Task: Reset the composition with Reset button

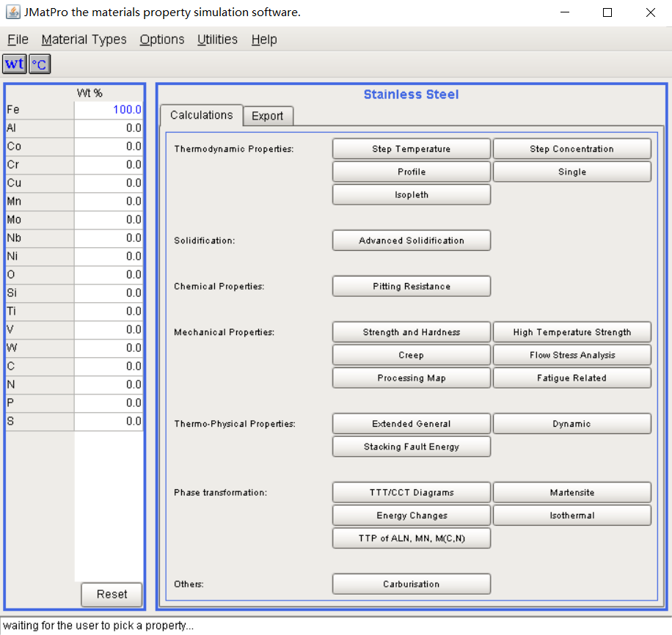Action: click(112, 594)
